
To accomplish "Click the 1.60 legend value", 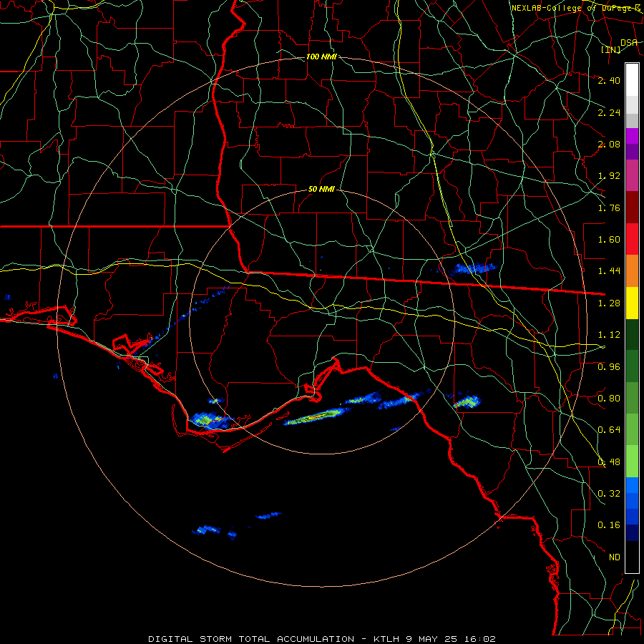I will tap(609, 240).
